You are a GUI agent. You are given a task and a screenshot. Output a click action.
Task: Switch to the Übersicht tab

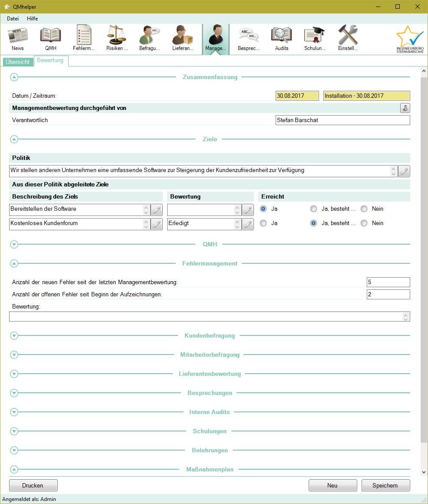click(x=17, y=61)
